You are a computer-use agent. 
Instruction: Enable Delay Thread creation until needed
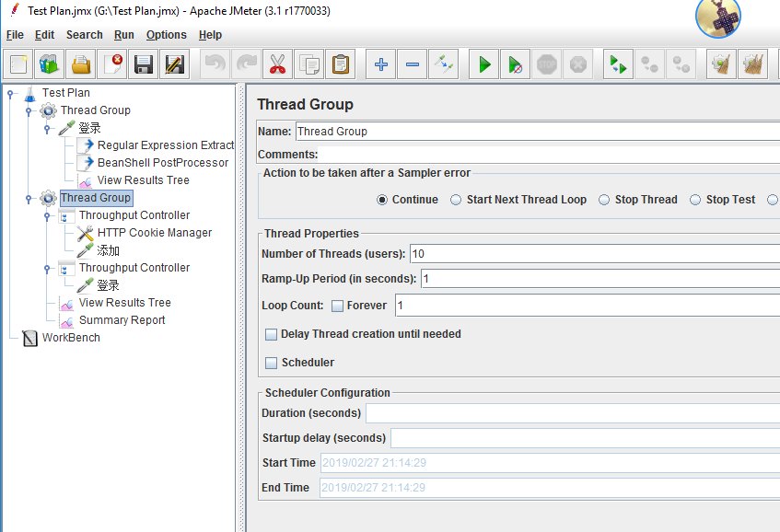271,334
